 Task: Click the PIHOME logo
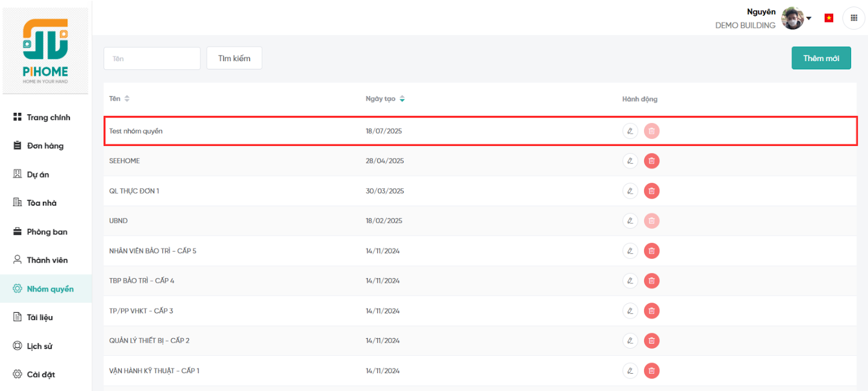point(46,51)
